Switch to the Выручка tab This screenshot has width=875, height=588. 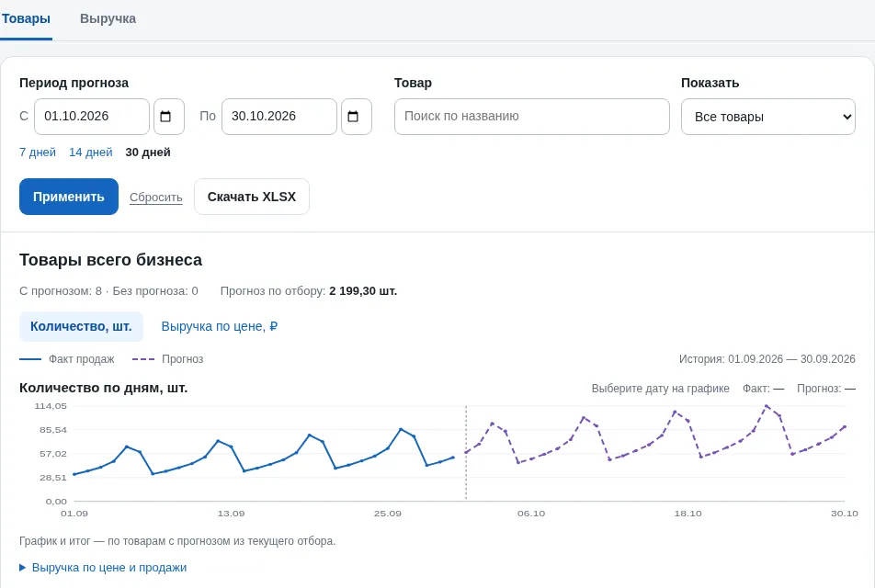[108, 18]
